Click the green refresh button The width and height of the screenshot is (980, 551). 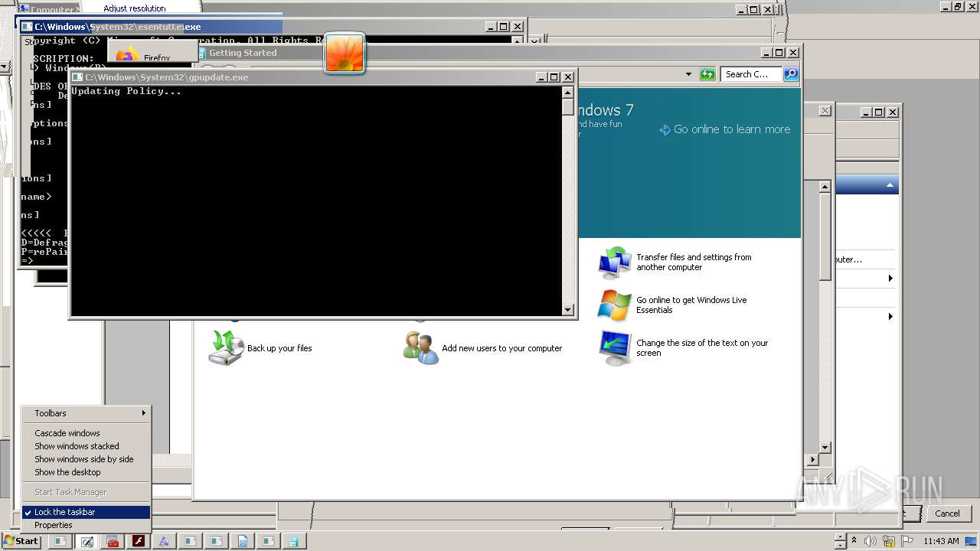pyautogui.click(x=707, y=74)
